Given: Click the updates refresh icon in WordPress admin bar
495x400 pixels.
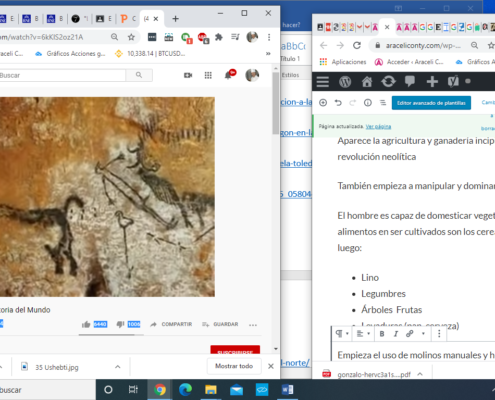Looking at the screenshot, I should point(388,82).
